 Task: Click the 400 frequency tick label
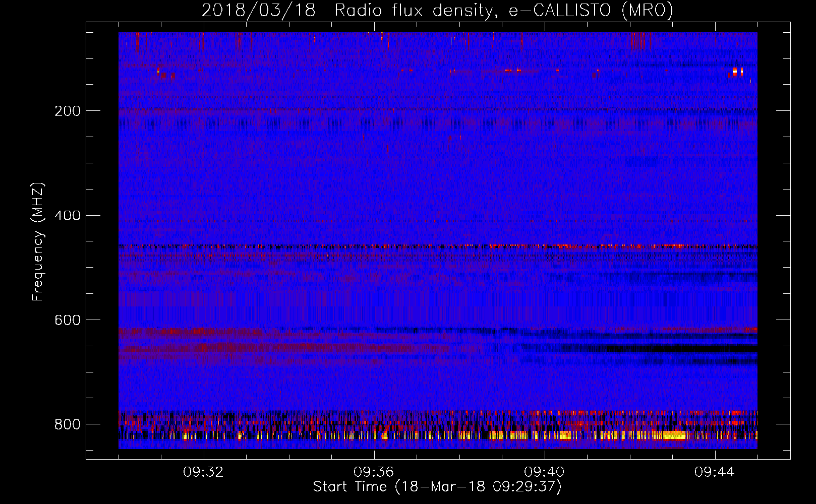(x=68, y=216)
